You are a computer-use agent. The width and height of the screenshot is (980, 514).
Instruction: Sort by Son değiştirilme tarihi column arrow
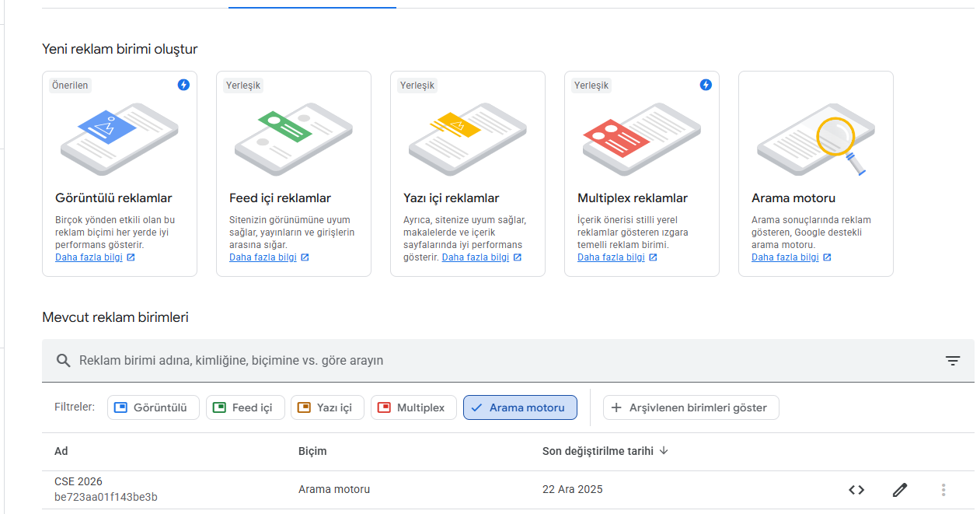(x=664, y=451)
